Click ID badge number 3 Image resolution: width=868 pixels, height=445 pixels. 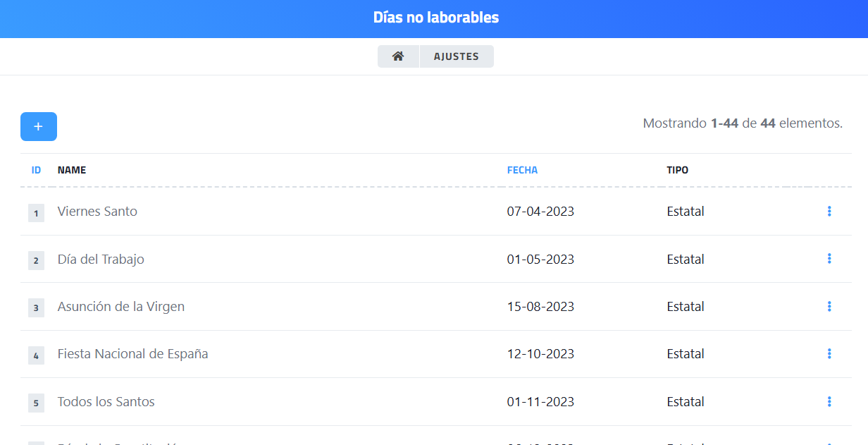tap(36, 307)
